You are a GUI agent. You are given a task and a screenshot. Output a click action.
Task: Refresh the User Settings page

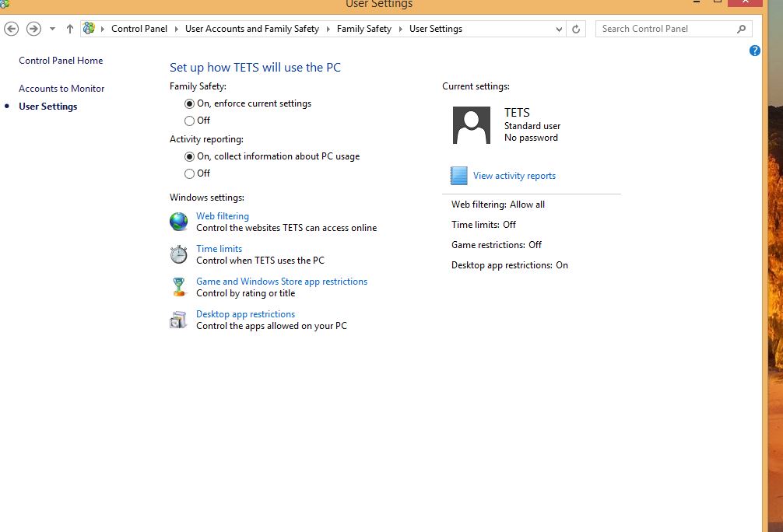point(576,29)
